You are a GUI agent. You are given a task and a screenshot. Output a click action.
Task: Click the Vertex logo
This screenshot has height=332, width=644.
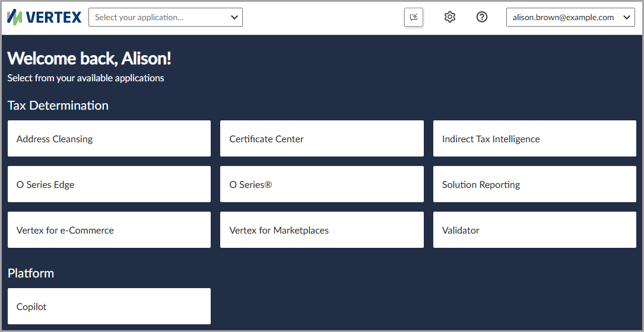45,17
